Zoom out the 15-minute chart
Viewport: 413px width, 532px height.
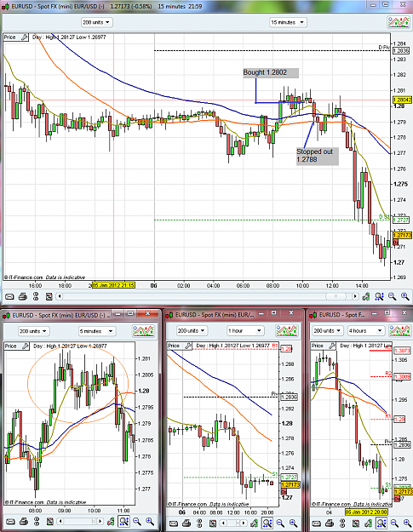(x=393, y=297)
